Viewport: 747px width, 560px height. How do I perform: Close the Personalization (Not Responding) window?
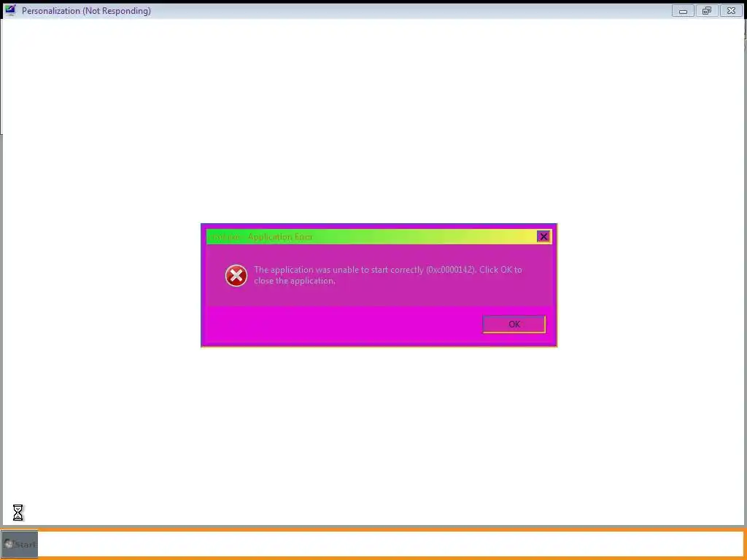(x=731, y=10)
